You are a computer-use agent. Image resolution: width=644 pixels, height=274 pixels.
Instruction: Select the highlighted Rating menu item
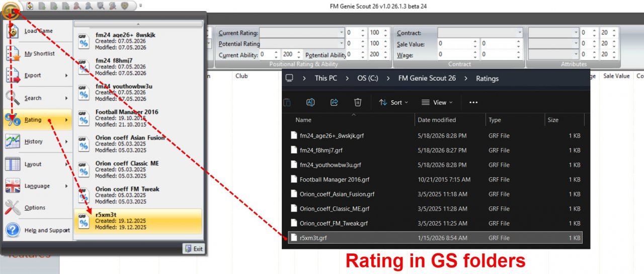[x=38, y=120]
